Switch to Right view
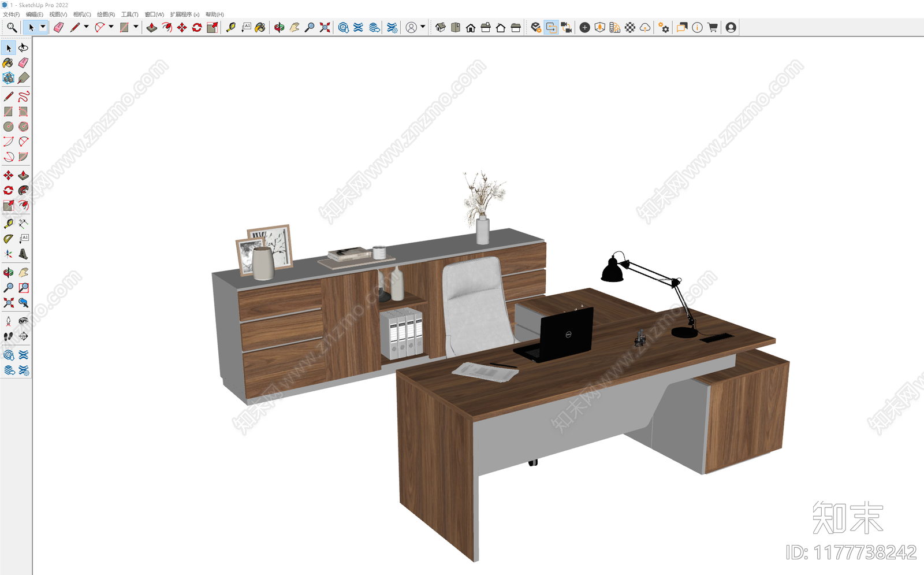The image size is (924, 575). click(486, 27)
